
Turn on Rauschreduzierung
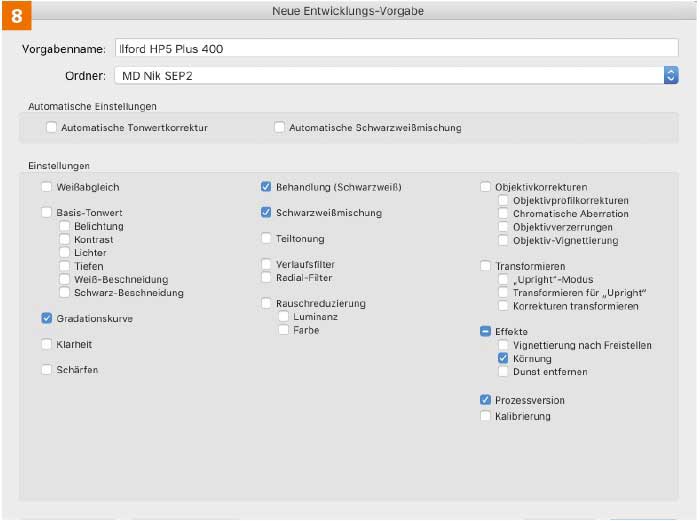266,303
